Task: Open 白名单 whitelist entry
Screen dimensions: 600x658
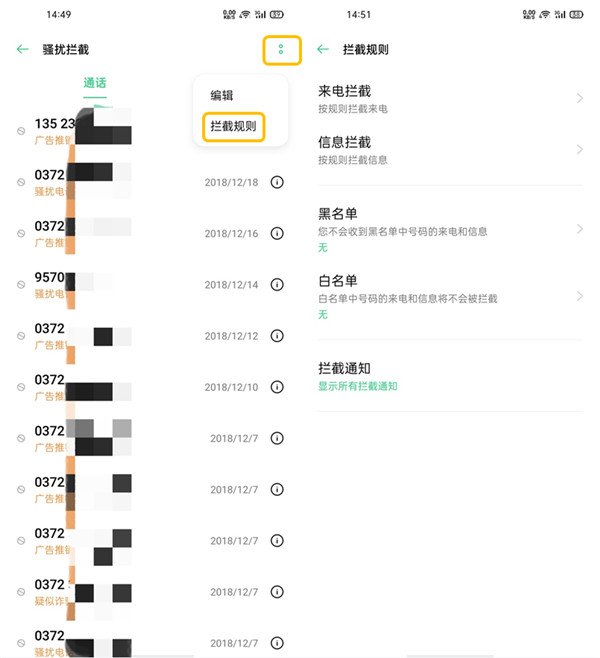Action: pos(440,296)
